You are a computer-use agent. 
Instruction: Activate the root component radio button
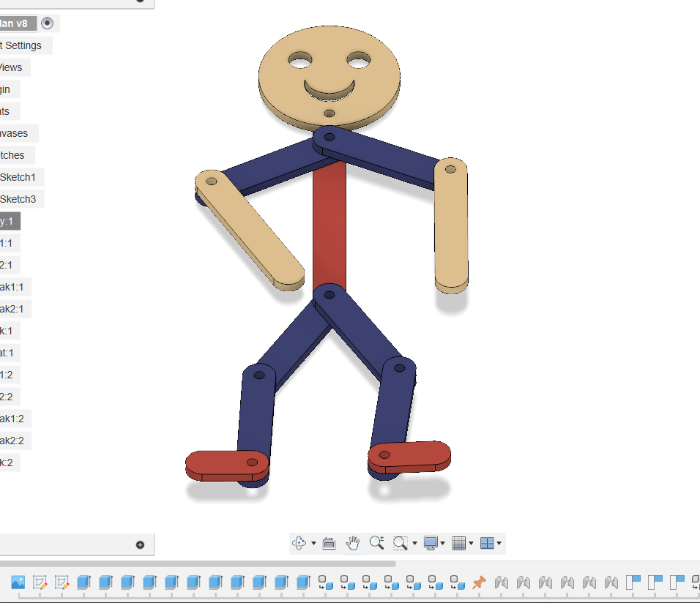point(48,23)
